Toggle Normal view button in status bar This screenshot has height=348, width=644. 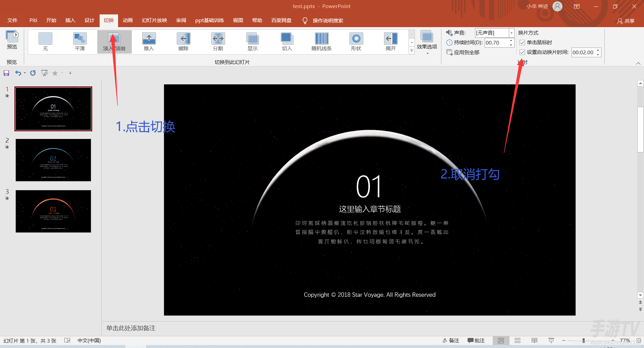tap(501, 340)
